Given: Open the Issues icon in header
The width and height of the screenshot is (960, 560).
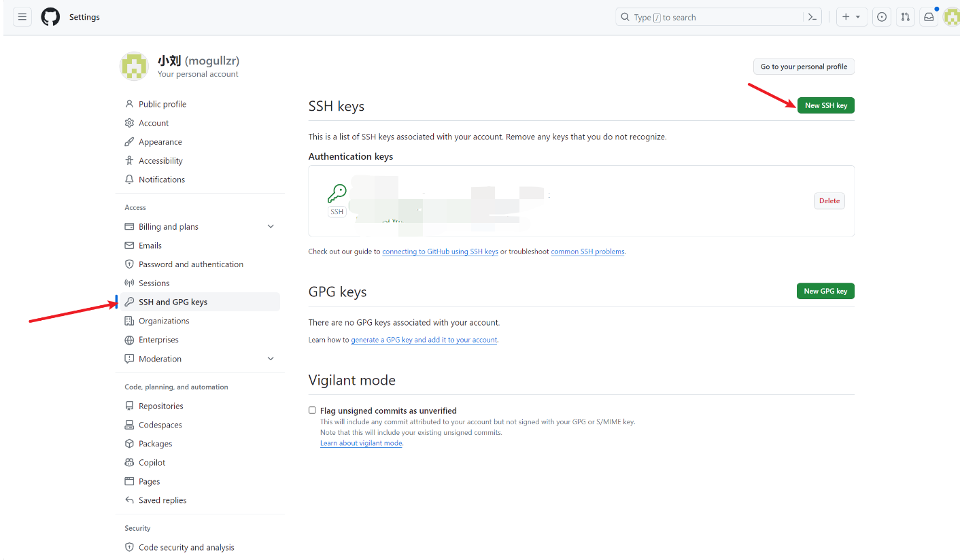Looking at the screenshot, I should pos(882,17).
